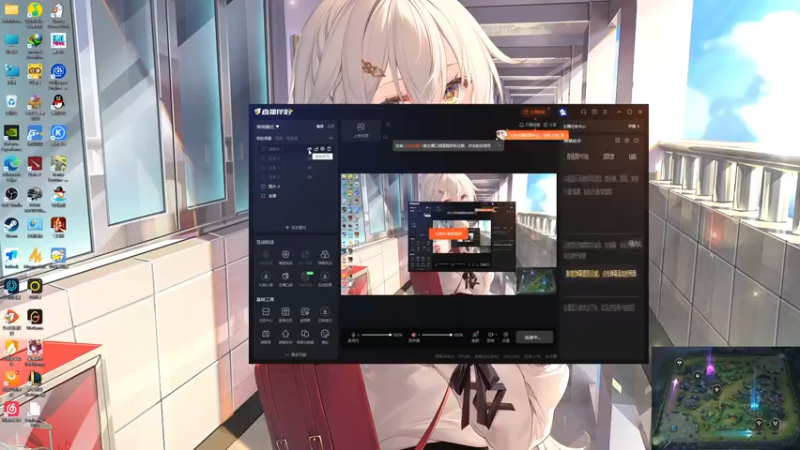Click the microphone tool in the interactive section

266,257
